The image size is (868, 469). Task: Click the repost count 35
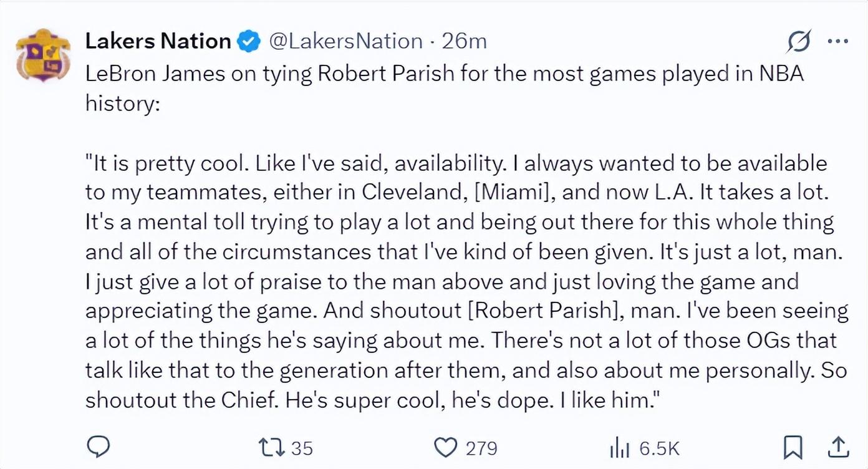(x=302, y=448)
